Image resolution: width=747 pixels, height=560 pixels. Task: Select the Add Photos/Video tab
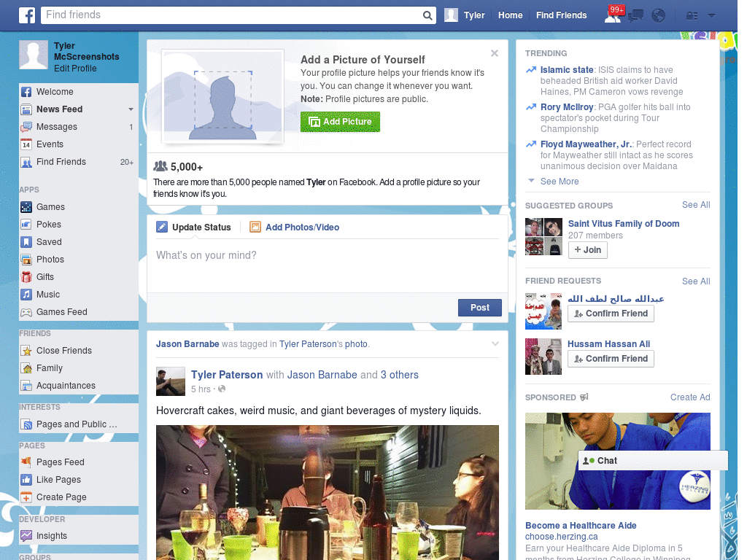point(295,227)
